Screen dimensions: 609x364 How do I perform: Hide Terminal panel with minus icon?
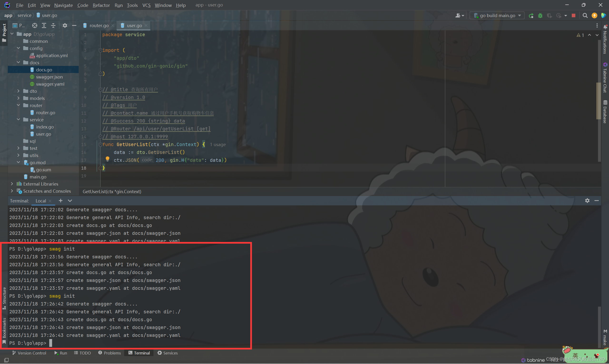(x=596, y=201)
